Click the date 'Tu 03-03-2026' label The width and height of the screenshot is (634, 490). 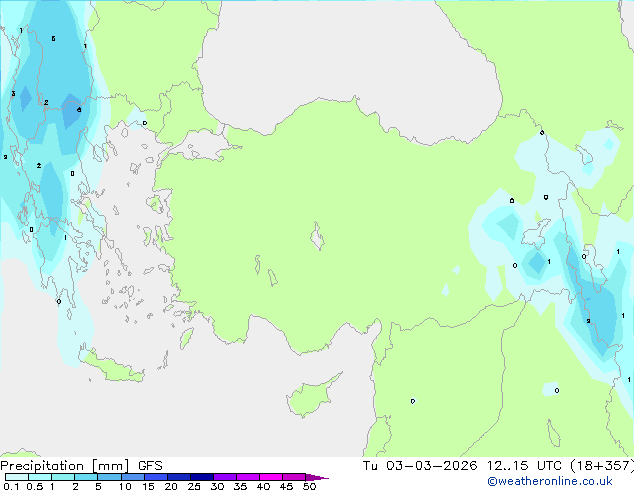(x=420, y=466)
